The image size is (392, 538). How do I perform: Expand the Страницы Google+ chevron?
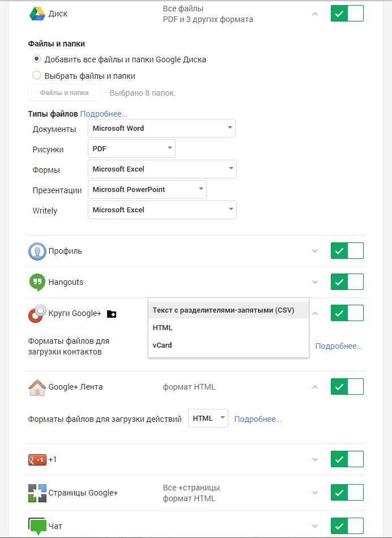pyautogui.click(x=315, y=493)
